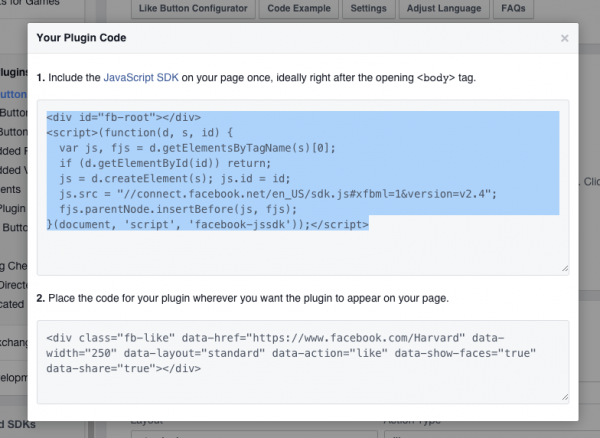Open the JavaScript SDK link
The image size is (600, 438).
point(141,78)
